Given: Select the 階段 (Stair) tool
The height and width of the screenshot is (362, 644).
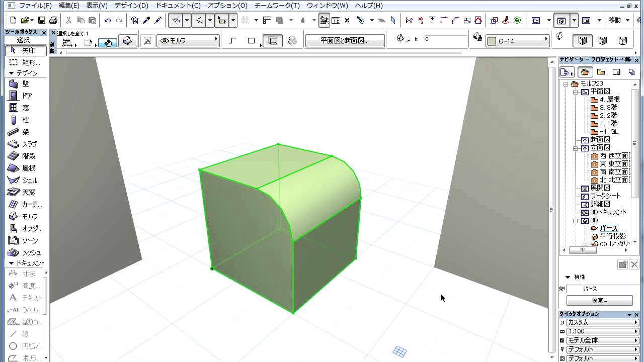Looking at the screenshot, I should 26,156.
